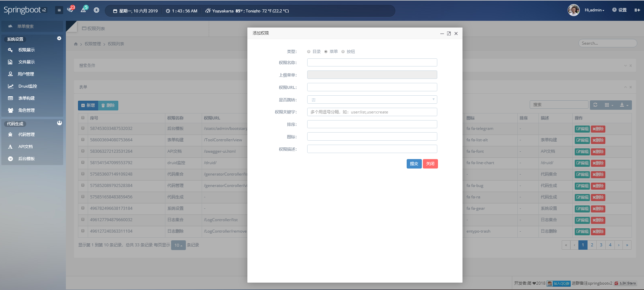This screenshot has height=290, width=644.
Task: Open 设置 settings in top bar
Action: click(619, 10)
